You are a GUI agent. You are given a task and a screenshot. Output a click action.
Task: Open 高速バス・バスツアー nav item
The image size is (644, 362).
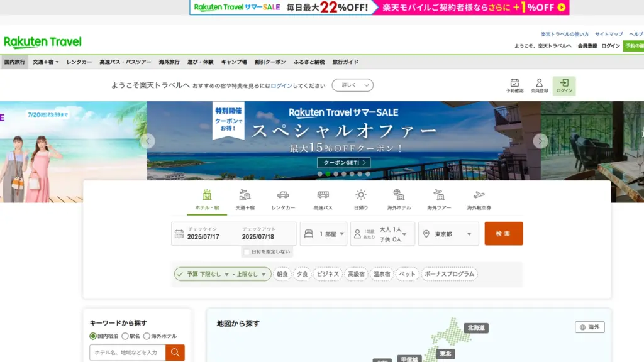[125, 62]
